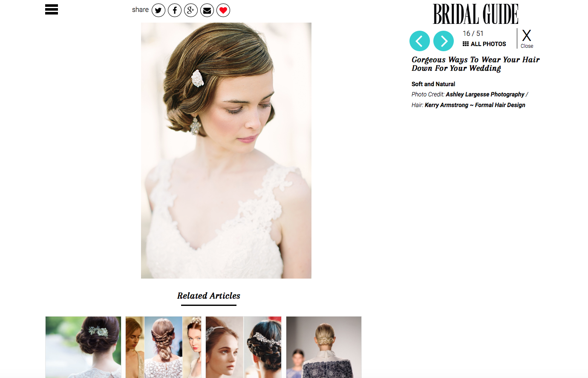This screenshot has height=378, width=588.
Task: Share this photo on Google Plus
Action: pyautogui.click(x=191, y=10)
